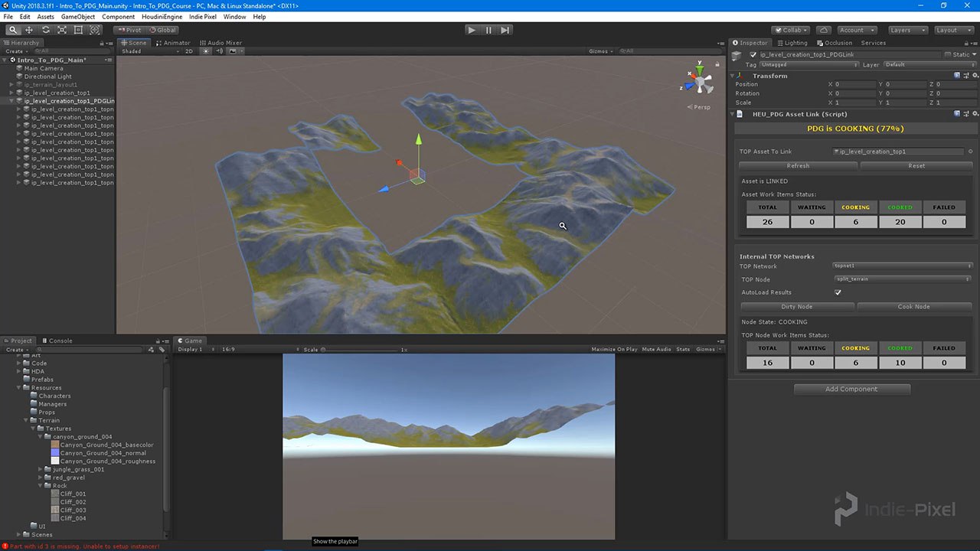980x551 pixels.
Task: Click the Pause playback button
Action: (x=488, y=30)
